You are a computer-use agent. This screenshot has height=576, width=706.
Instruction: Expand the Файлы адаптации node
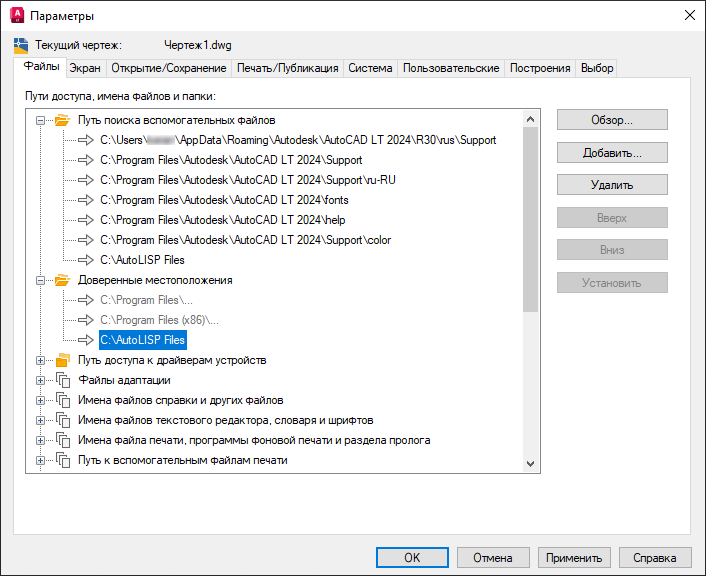41,380
